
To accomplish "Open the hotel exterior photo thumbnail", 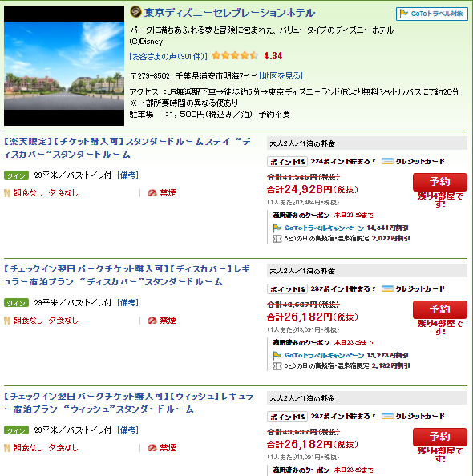I will (64, 65).
